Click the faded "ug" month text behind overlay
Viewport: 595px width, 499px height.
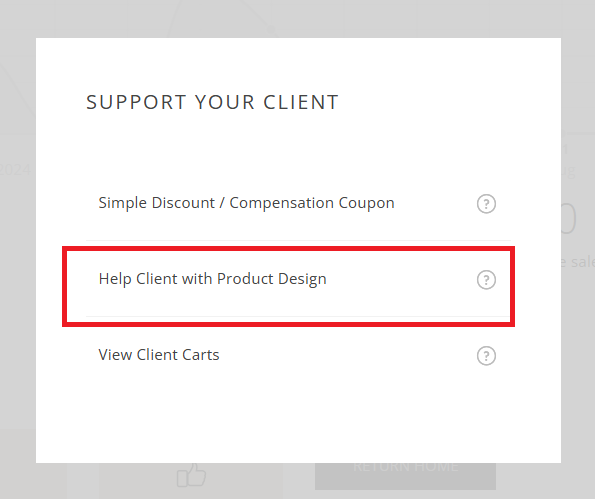click(568, 172)
